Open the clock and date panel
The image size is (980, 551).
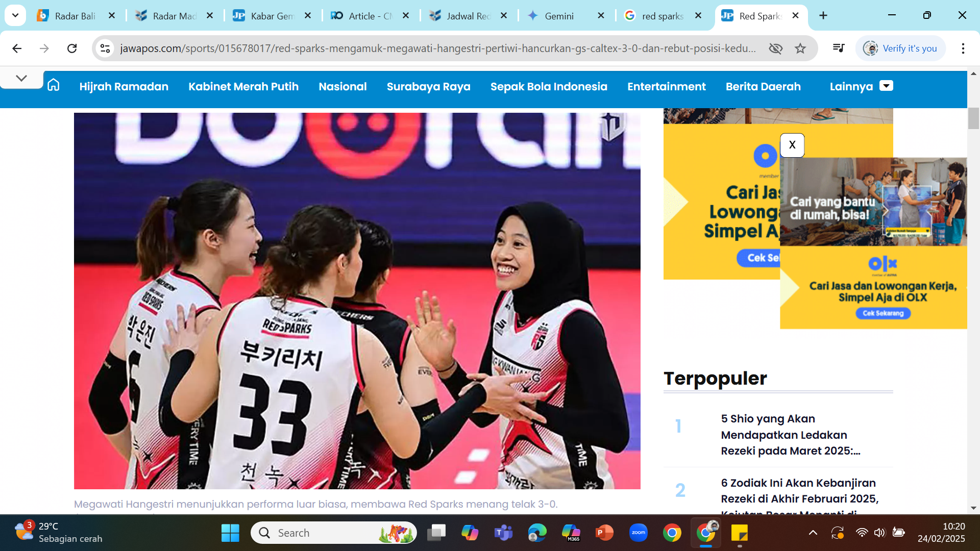(941, 533)
